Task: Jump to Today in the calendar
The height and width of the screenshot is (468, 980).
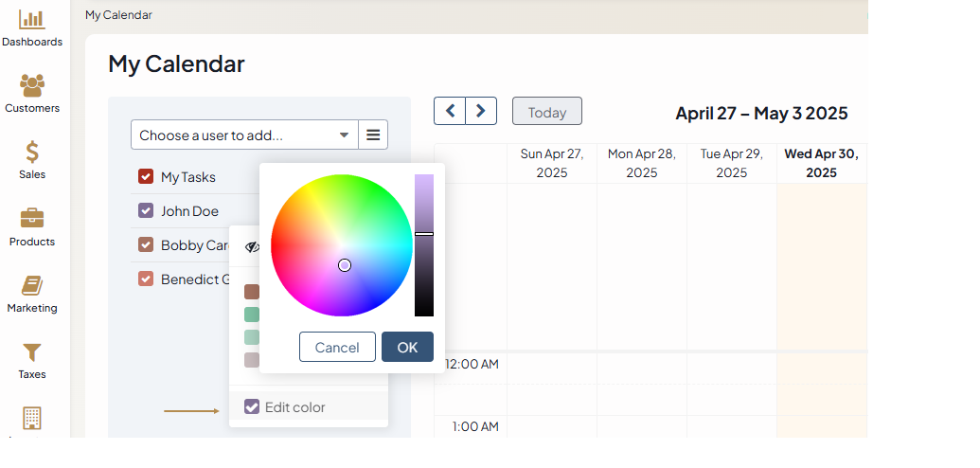Action: pyautogui.click(x=546, y=112)
